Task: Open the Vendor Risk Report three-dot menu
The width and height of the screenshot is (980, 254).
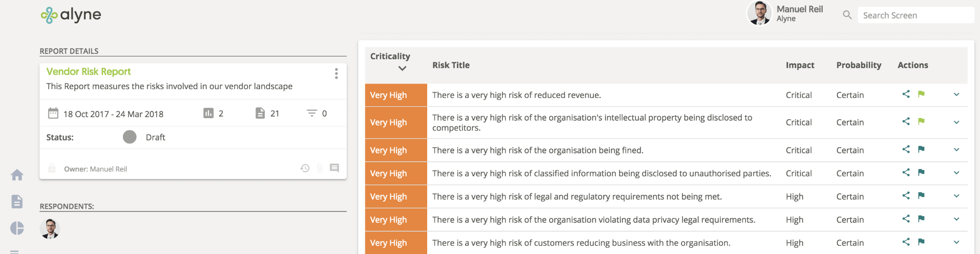Action: (x=336, y=74)
